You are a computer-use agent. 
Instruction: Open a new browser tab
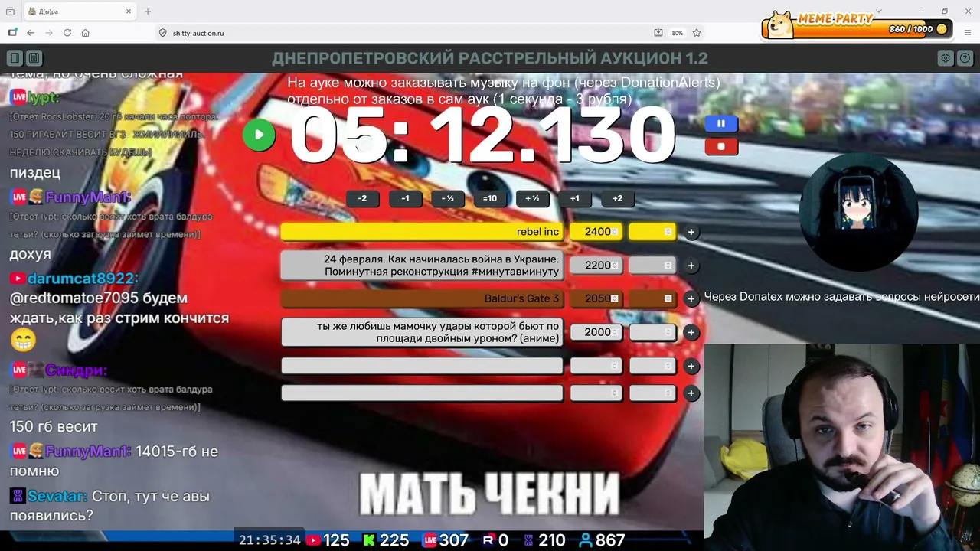(148, 11)
